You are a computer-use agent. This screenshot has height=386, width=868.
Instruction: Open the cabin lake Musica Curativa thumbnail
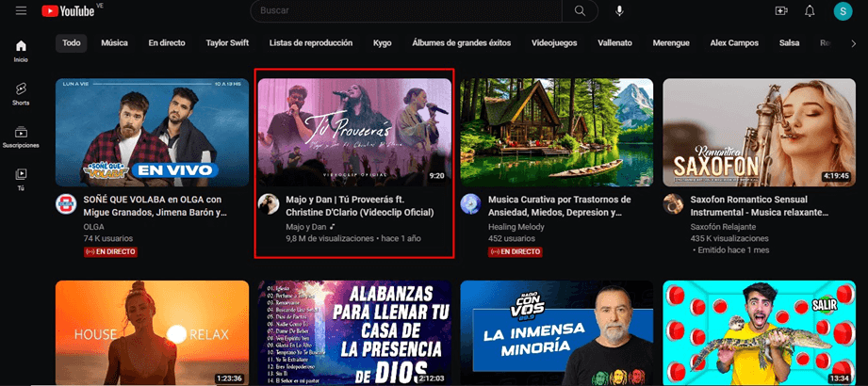[x=557, y=132]
